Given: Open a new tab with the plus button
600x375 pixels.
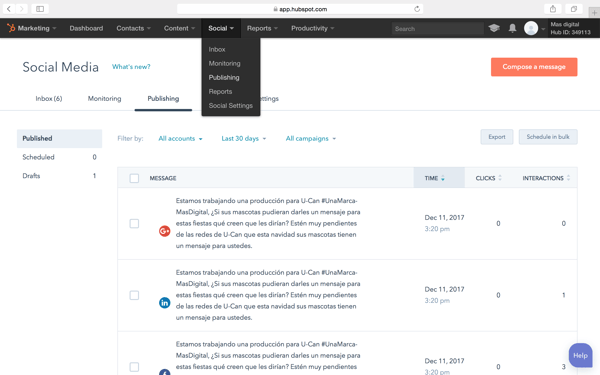Looking at the screenshot, I should [x=594, y=13].
